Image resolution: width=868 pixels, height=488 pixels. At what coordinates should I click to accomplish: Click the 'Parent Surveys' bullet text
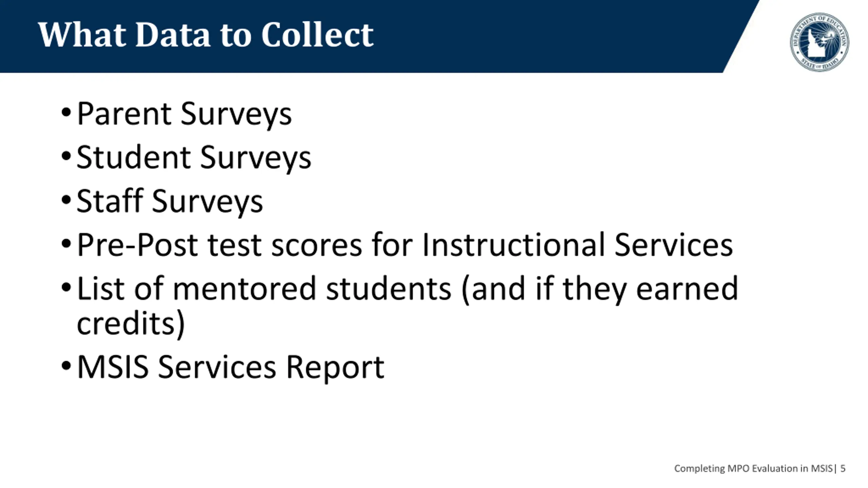point(184,114)
